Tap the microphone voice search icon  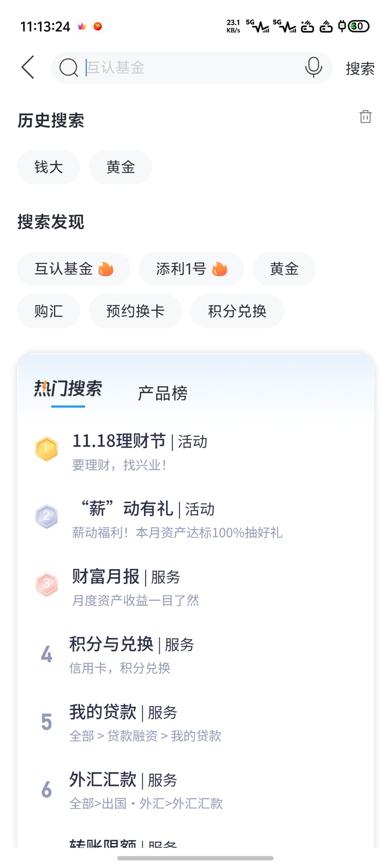click(314, 67)
